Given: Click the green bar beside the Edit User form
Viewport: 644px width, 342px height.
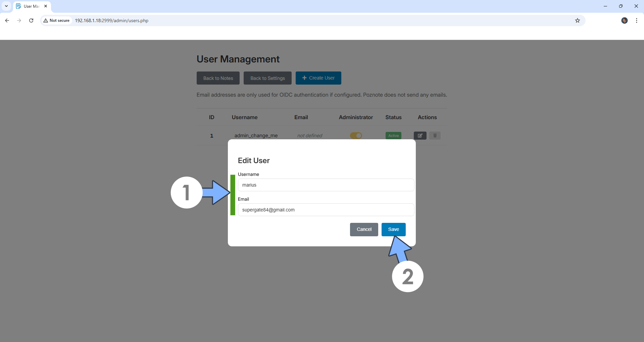Looking at the screenshot, I should pos(233,195).
